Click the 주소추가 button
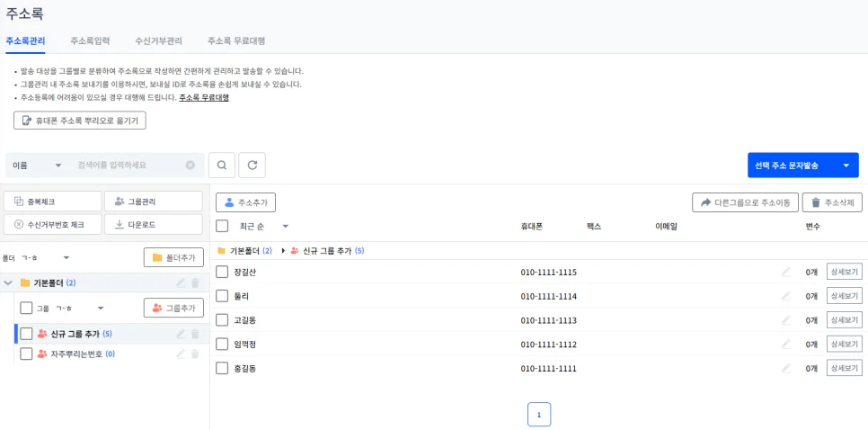 [245, 202]
